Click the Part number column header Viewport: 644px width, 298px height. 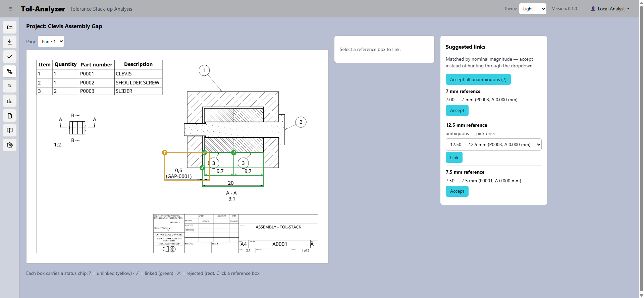pos(97,64)
